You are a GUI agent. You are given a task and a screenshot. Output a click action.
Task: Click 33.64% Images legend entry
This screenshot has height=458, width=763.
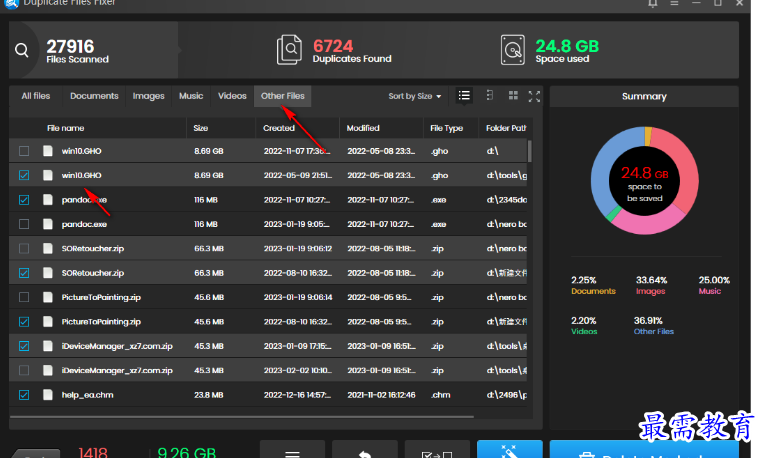click(651, 286)
